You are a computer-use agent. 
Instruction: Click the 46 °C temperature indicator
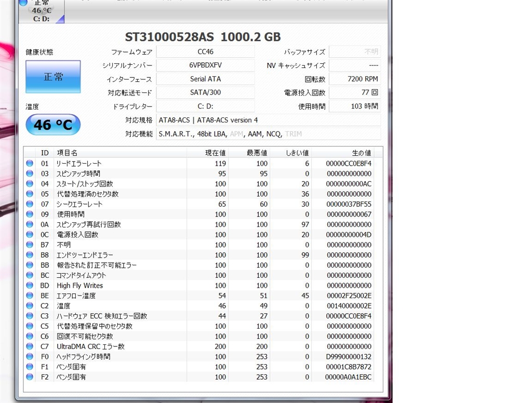click(52, 125)
